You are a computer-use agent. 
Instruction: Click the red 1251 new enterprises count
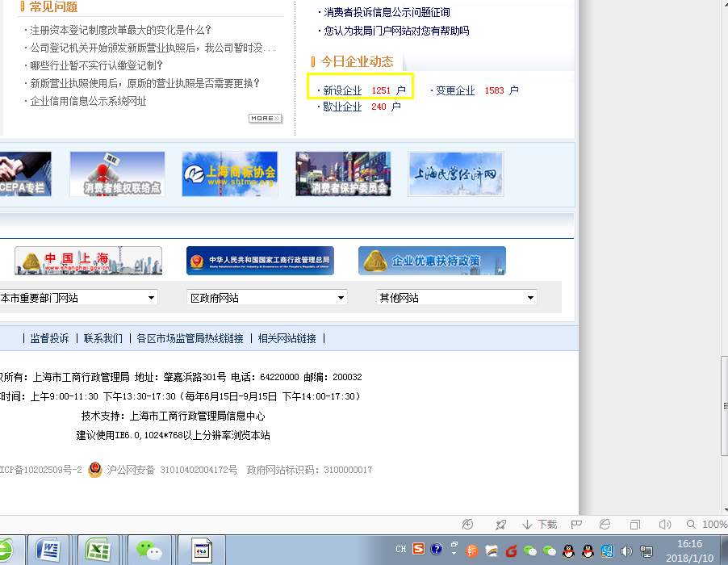point(381,90)
